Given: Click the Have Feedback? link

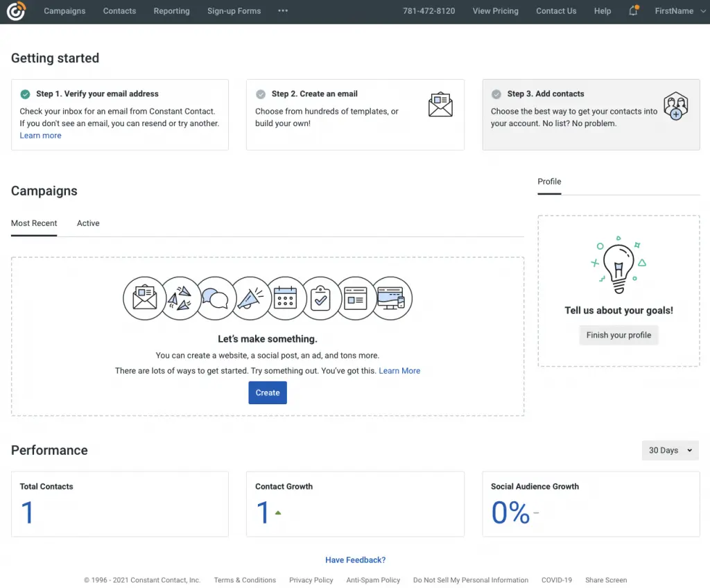Looking at the screenshot, I should click(356, 560).
